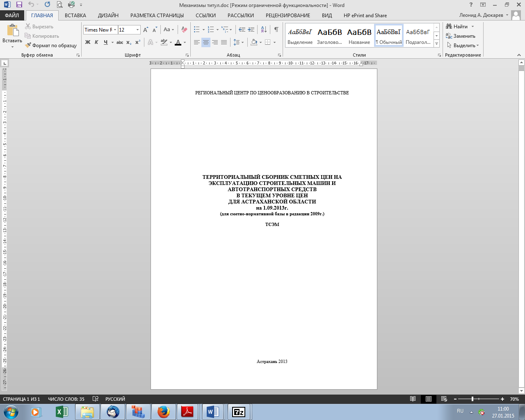The height and width of the screenshot is (420, 525).
Task: Click the ЧИСЛО СЛОВ: 35 status indicator
Action: coord(66,399)
